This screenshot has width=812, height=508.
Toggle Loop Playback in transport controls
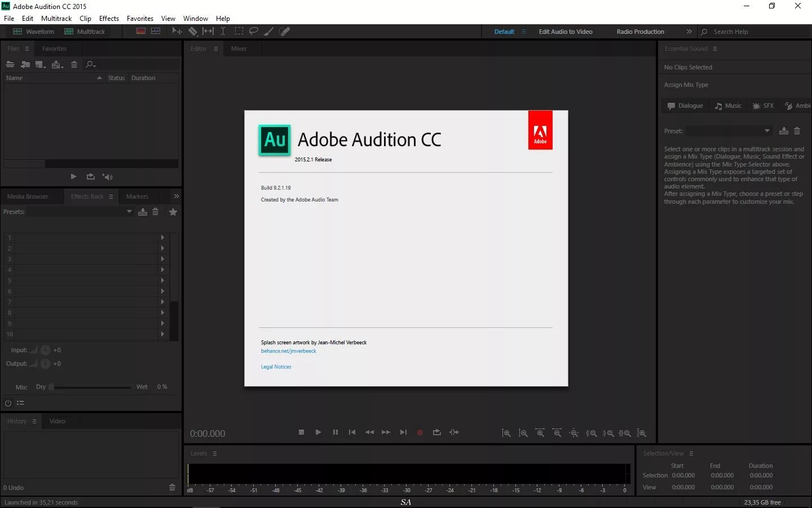tap(437, 432)
